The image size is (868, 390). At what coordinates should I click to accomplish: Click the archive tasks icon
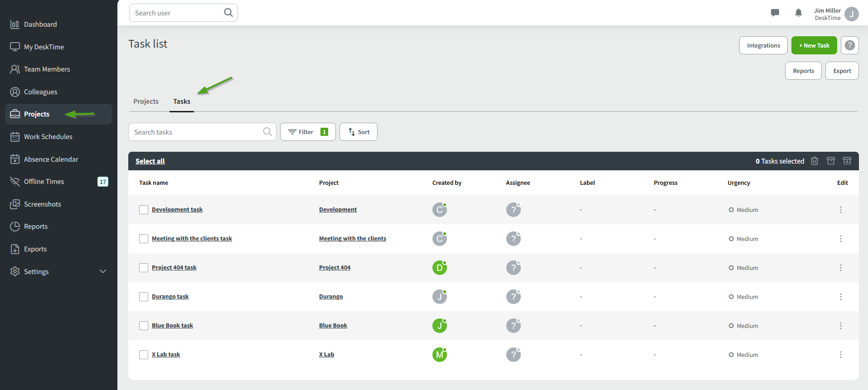[x=831, y=161]
